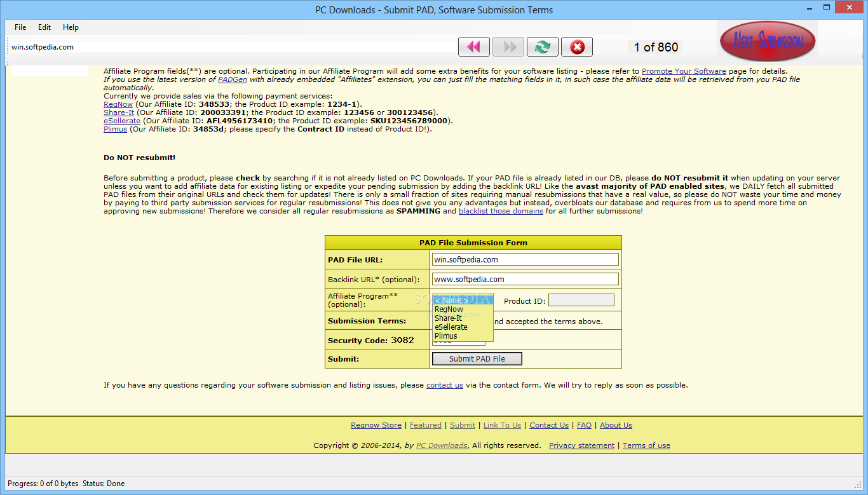Open PC Downloads copyright link

click(x=442, y=445)
